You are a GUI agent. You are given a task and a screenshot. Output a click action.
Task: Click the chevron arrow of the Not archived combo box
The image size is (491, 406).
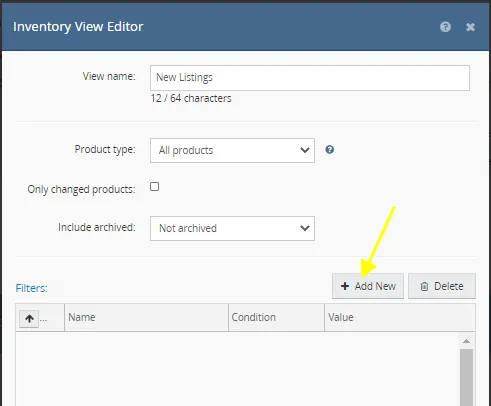click(305, 228)
